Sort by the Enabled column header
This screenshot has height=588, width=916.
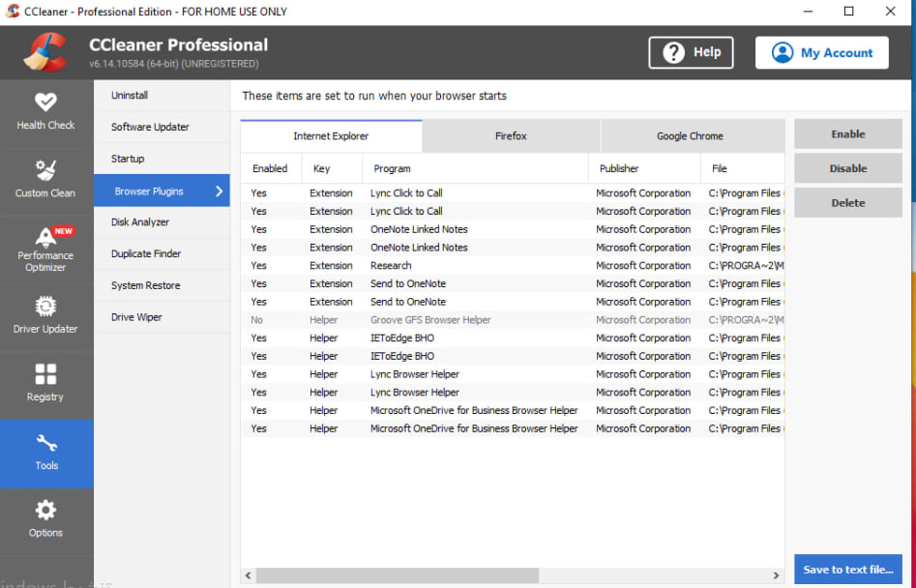coord(271,168)
